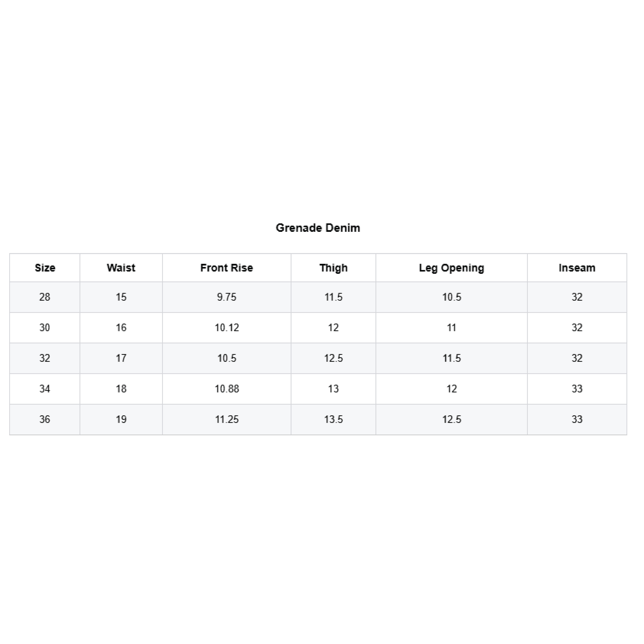
Task: Click the 10.12 front rise value
Action: coord(227,328)
